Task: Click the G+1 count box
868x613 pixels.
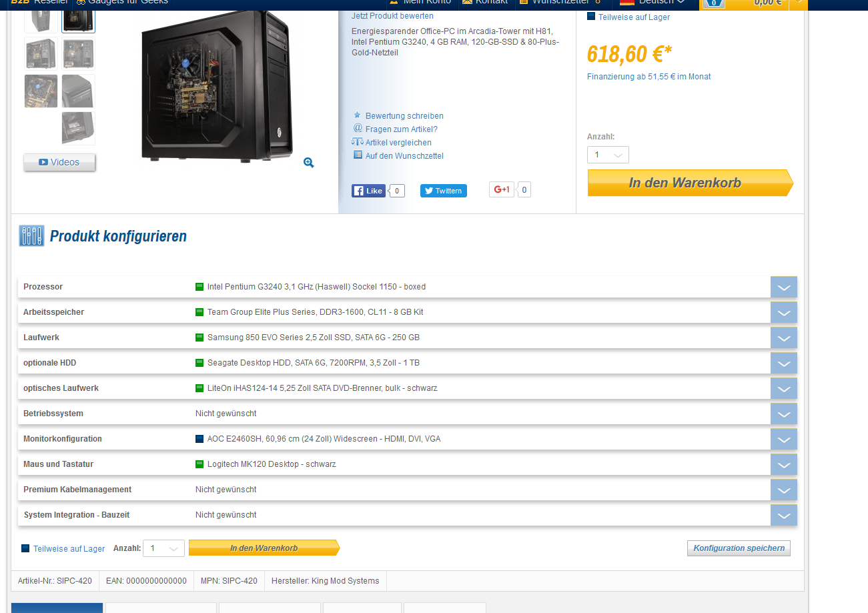Action: coord(524,190)
